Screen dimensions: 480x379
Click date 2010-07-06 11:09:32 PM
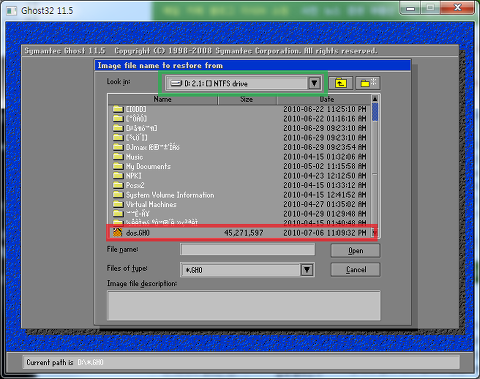click(325, 233)
